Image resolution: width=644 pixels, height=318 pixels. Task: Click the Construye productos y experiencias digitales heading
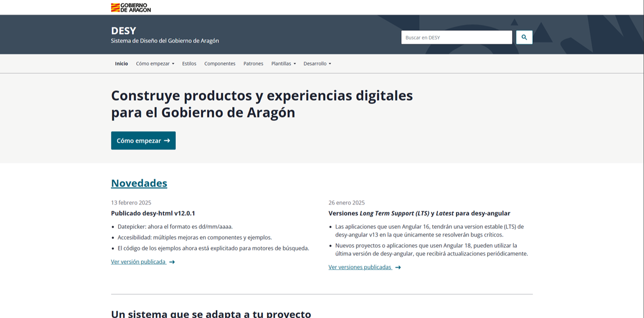click(x=262, y=104)
